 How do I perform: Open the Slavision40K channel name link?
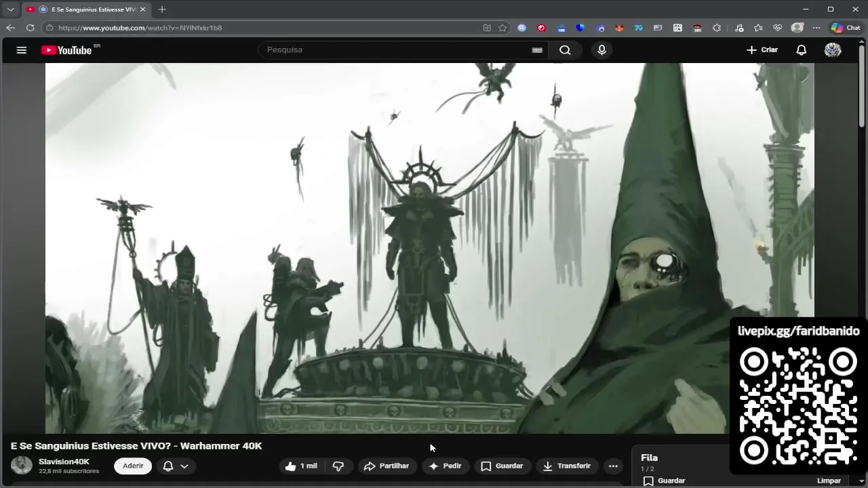click(x=64, y=462)
